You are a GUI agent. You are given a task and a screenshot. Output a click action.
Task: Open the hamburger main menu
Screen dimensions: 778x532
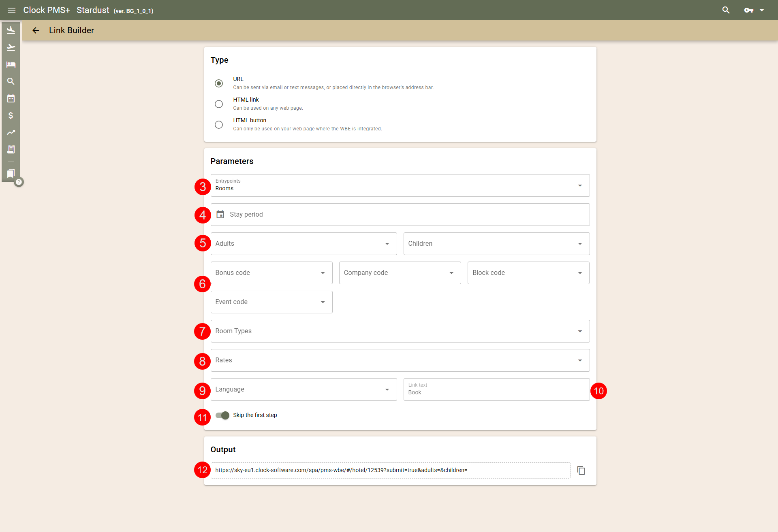click(x=11, y=10)
